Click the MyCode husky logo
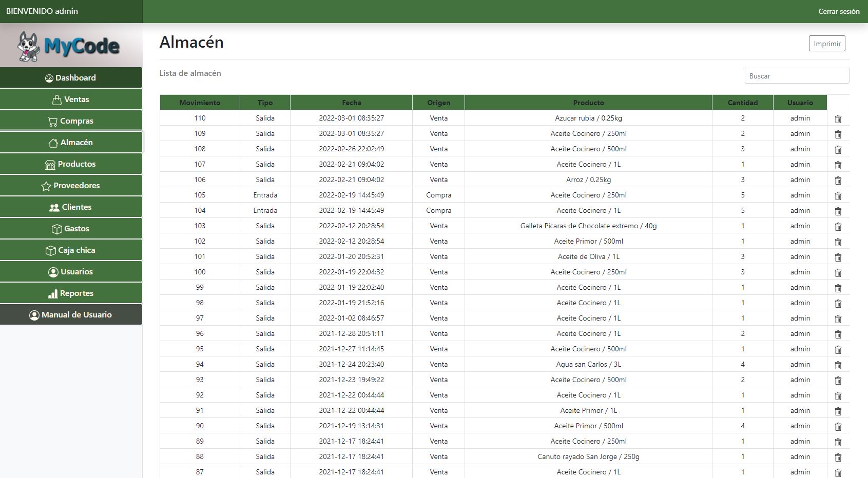Screen dimensions: 868x478 point(71,46)
